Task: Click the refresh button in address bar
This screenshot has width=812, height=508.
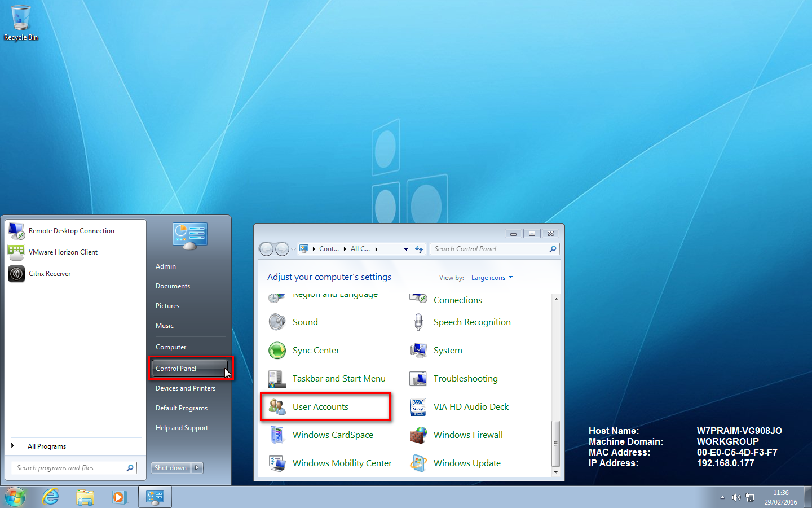Action: point(419,249)
